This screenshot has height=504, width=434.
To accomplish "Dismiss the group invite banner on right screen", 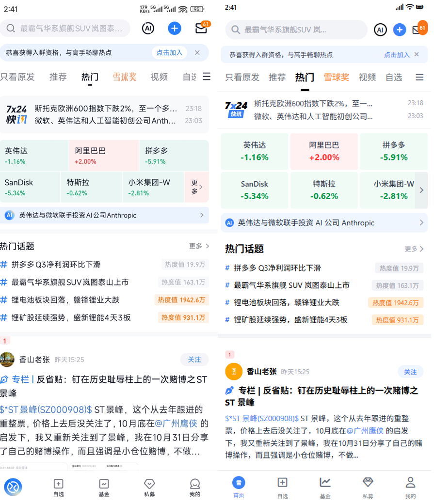I will [417, 54].
